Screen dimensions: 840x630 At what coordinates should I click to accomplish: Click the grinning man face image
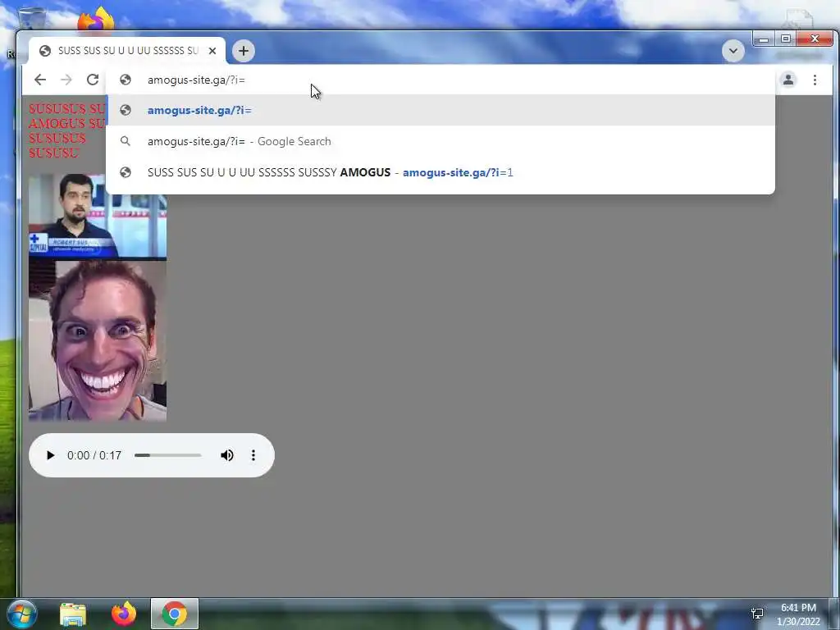coord(98,341)
